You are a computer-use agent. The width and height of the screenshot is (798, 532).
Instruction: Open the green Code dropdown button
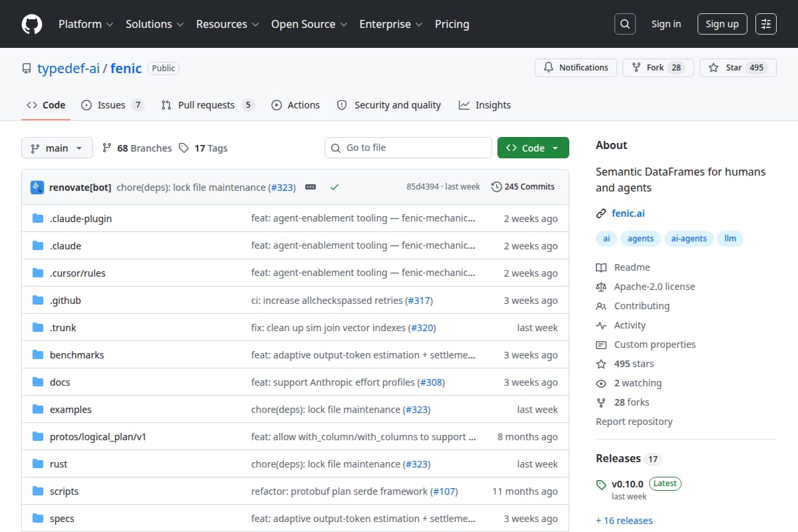533,148
